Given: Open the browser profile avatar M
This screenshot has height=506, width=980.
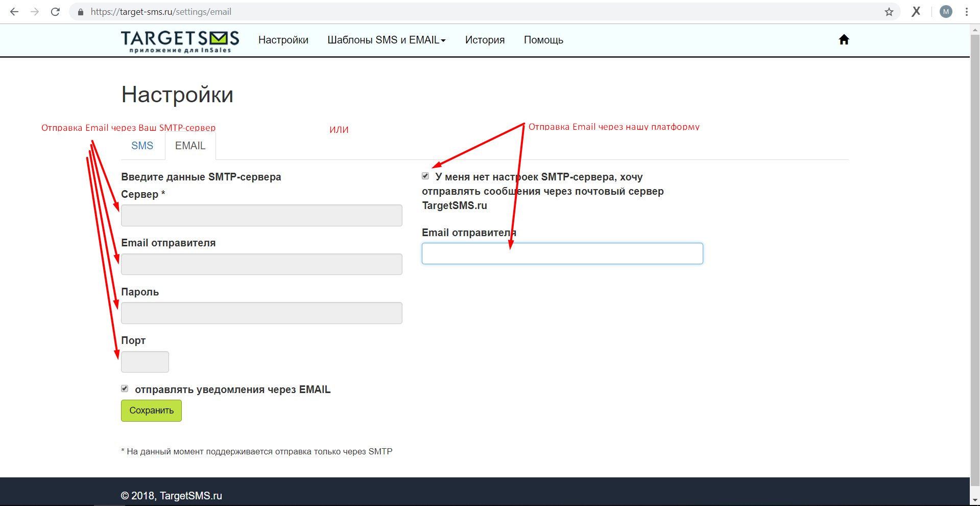Looking at the screenshot, I should (946, 12).
